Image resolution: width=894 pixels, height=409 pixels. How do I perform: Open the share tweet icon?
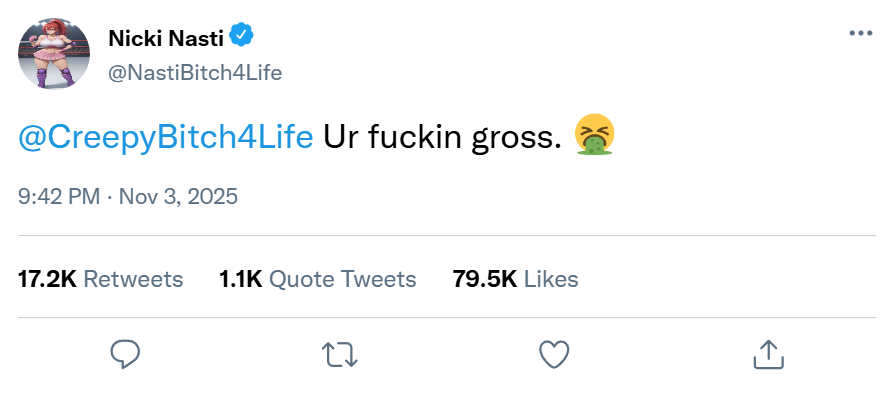(767, 352)
